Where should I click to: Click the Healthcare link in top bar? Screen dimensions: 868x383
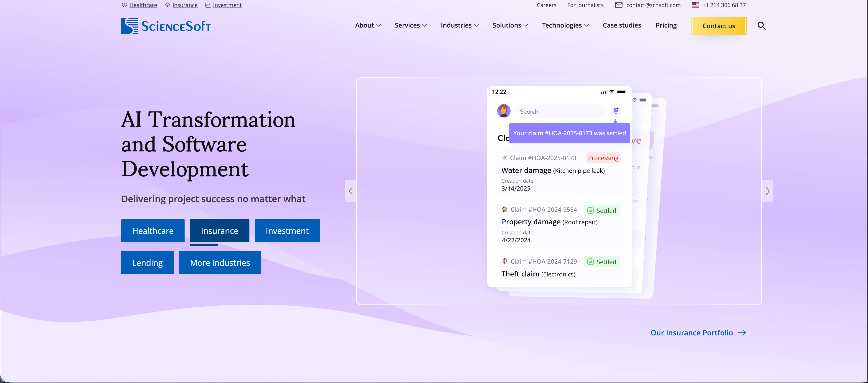click(x=143, y=5)
